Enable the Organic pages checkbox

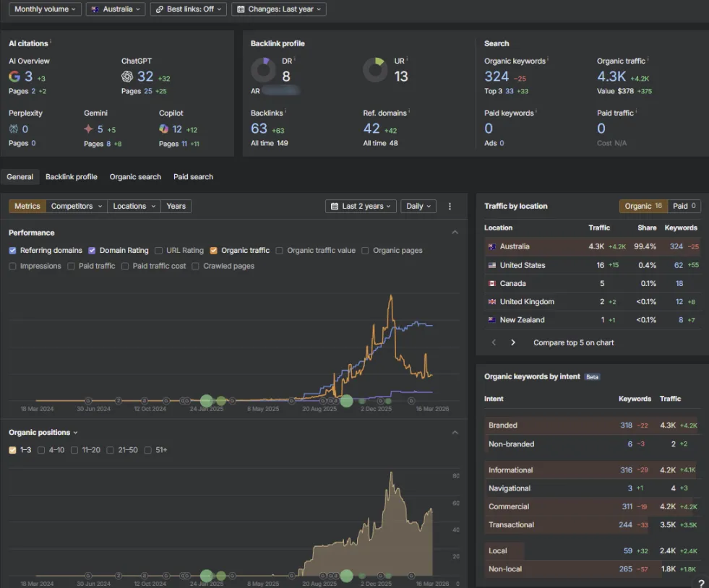(365, 251)
